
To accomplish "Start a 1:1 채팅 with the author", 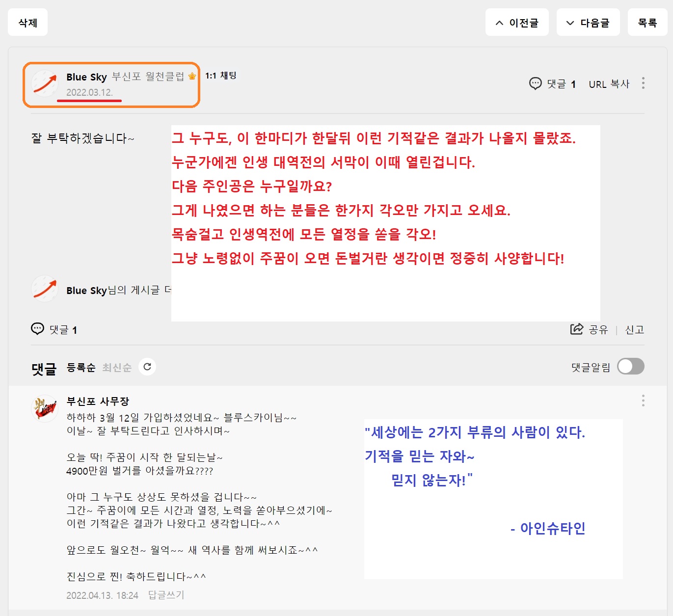I will (x=221, y=76).
